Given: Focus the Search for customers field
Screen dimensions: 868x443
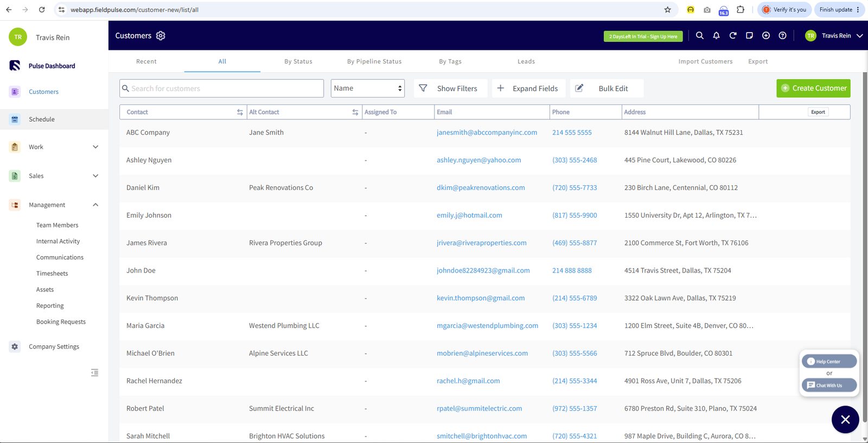Looking at the screenshot, I should click(x=221, y=88).
